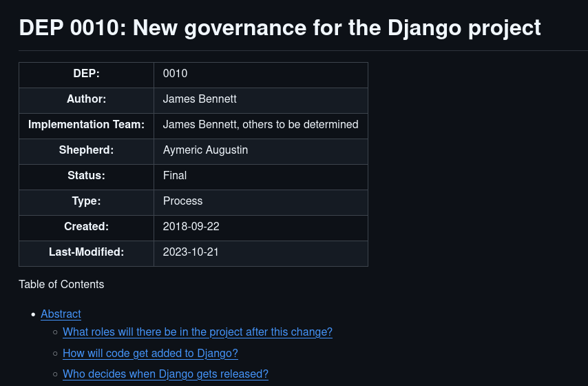Click the 'Implementation Team:' header cell

pos(86,125)
